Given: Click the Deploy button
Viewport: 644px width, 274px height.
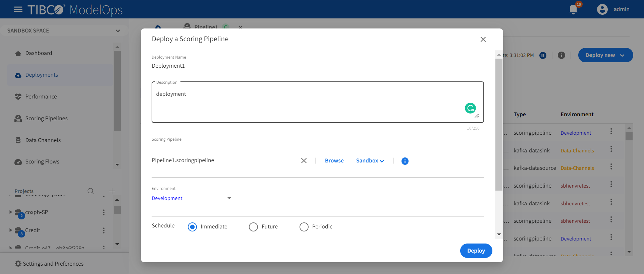Looking at the screenshot, I should [x=476, y=251].
